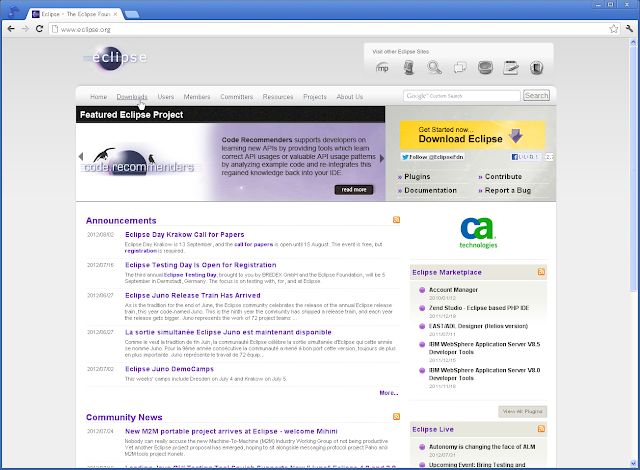Click the Eclipse logo
640x470 pixels.
point(115,58)
